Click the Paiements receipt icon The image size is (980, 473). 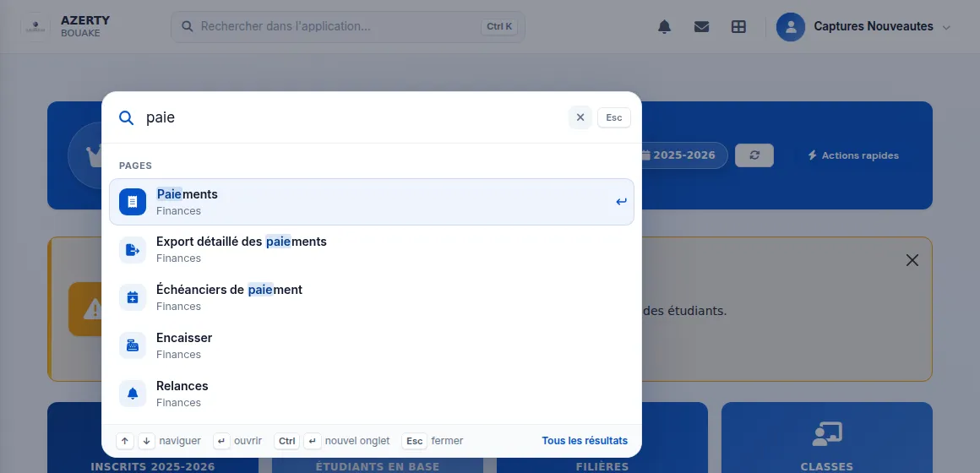point(133,202)
